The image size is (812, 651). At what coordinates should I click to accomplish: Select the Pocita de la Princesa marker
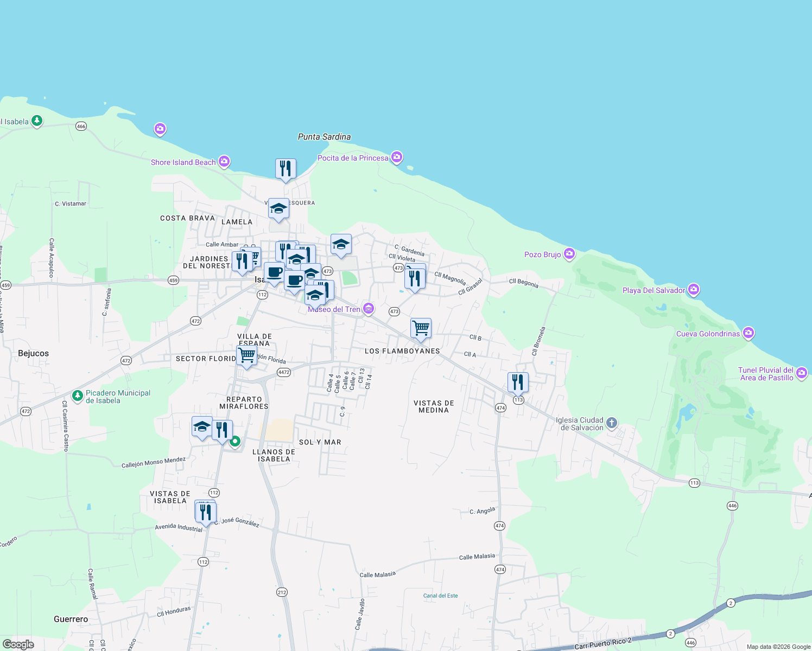coord(396,157)
